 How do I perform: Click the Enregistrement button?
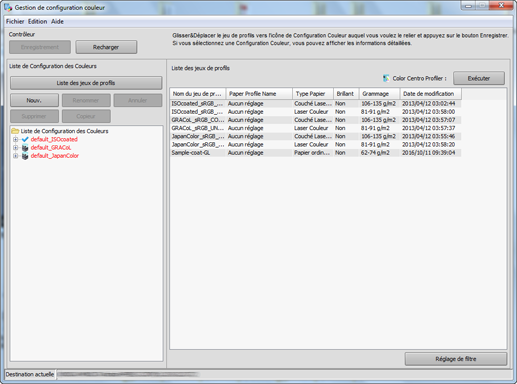pos(40,47)
